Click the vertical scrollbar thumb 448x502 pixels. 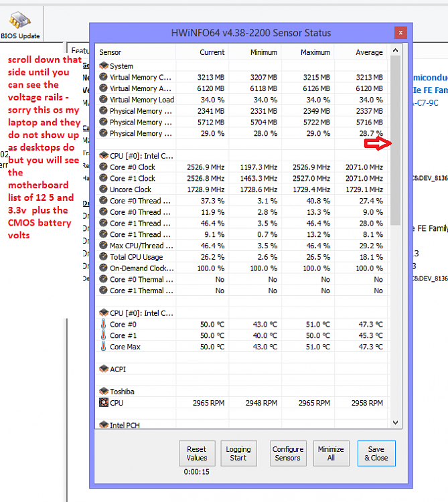(396, 141)
